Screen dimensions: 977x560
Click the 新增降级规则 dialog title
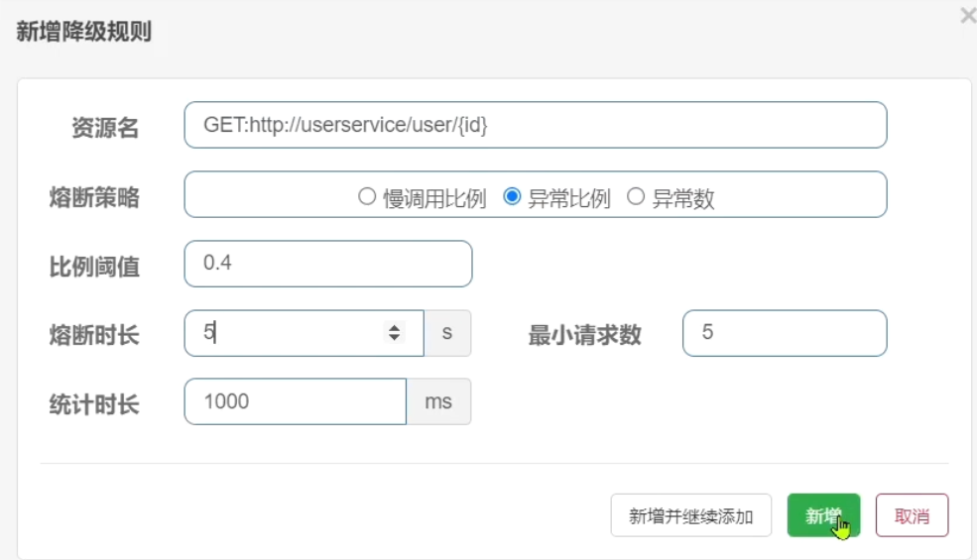[83, 32]
